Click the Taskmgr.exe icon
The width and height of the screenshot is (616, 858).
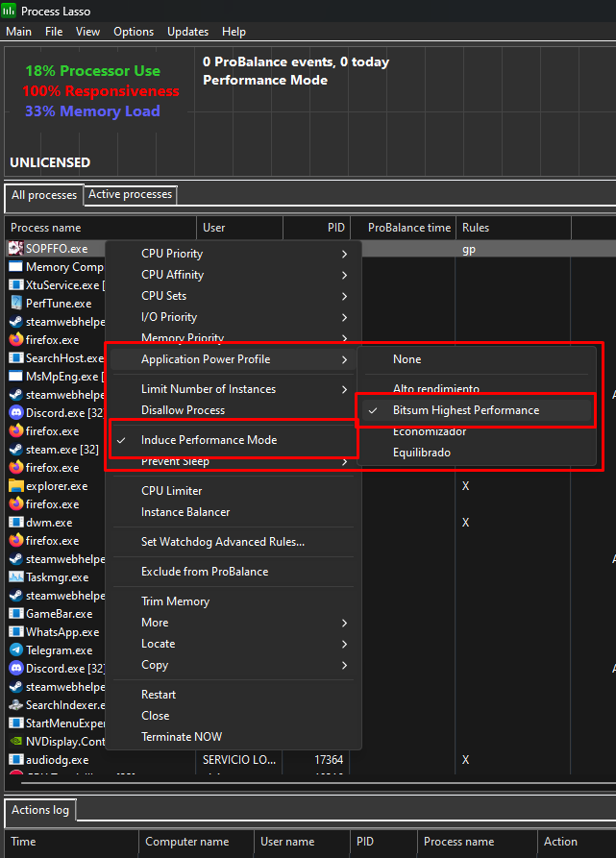click(16, 577)
